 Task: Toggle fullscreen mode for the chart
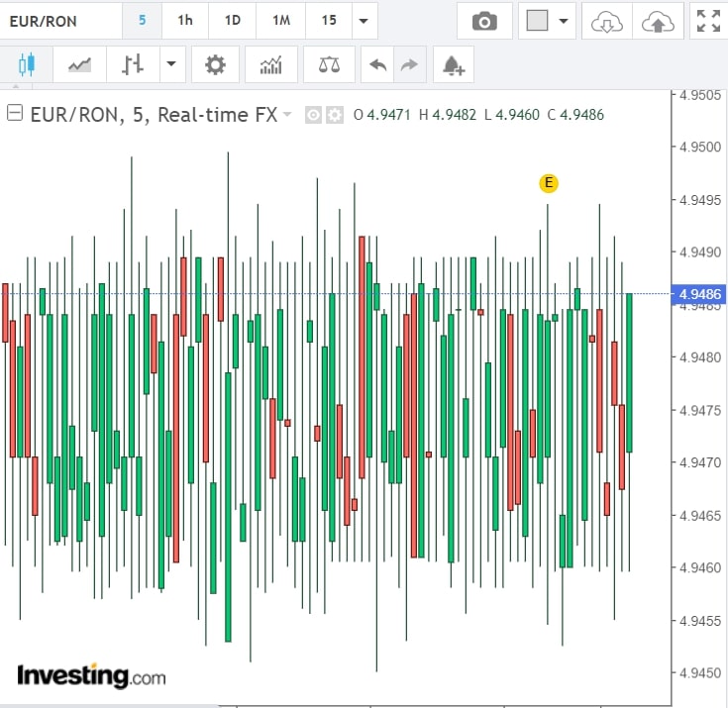[x=708, y=21]
